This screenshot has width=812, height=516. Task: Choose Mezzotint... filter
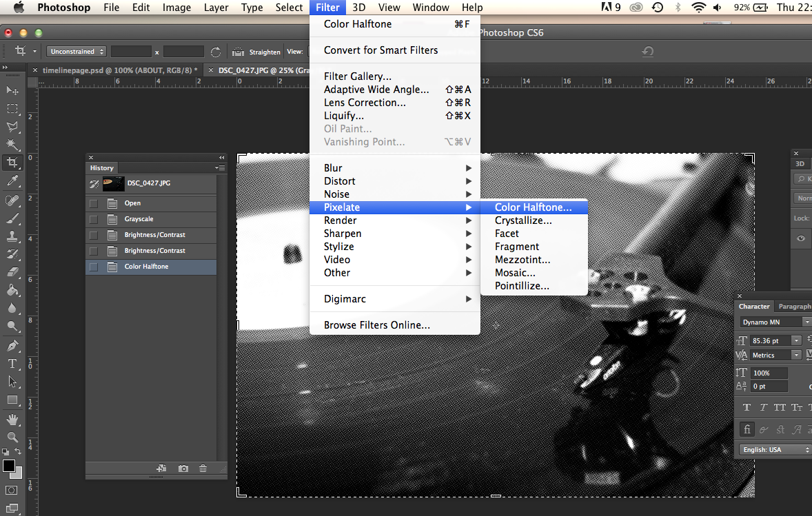click(x=534, y=259)
